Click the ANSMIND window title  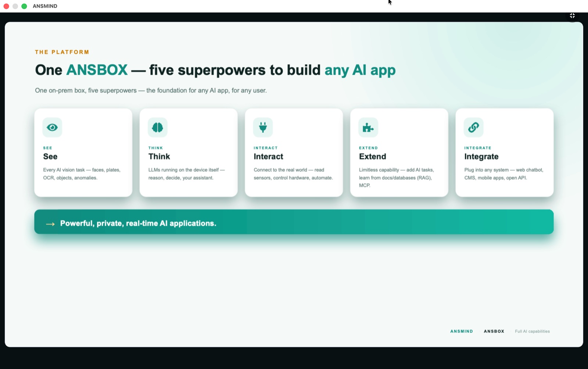(x=45, y=6)
